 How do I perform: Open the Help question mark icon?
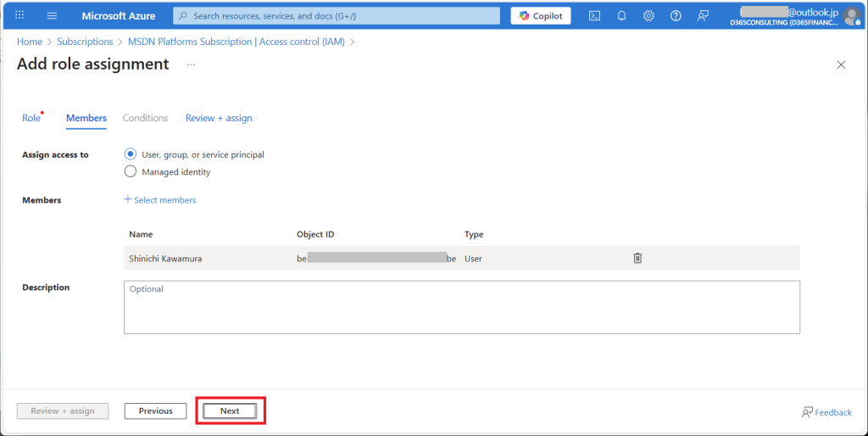(676, 15)
